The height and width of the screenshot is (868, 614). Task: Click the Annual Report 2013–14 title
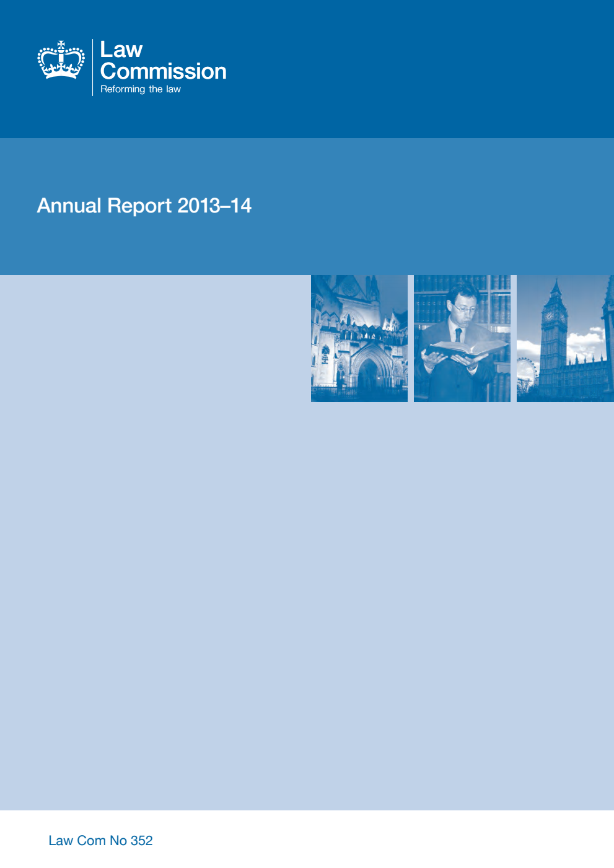coord(144,205)
